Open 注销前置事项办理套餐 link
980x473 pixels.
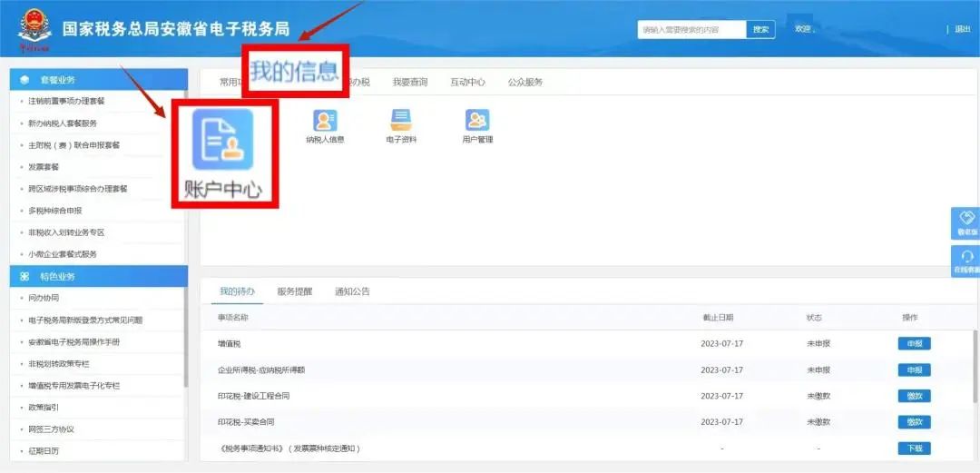66,101
